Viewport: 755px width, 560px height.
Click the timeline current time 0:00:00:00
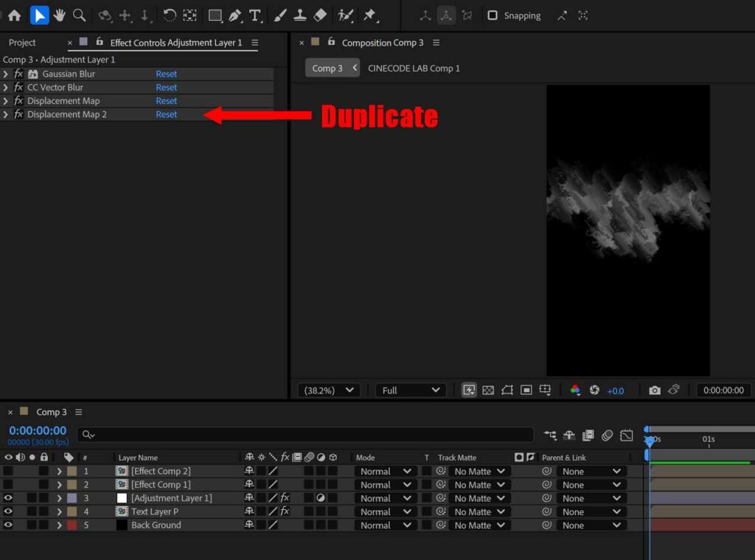click(38, 430)
